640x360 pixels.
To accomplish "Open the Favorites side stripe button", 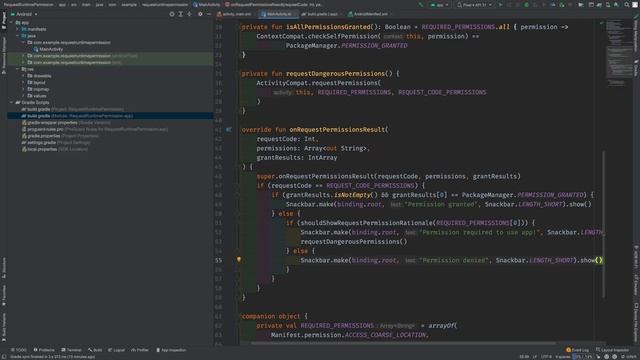I will point(4,296).
